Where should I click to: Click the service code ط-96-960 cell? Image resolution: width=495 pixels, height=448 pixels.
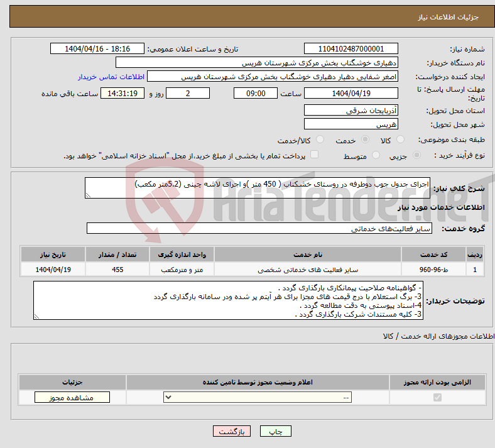(434, 270)
